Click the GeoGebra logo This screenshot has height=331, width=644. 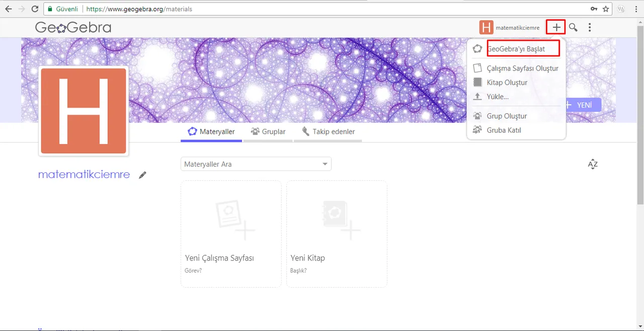(73, 28)
